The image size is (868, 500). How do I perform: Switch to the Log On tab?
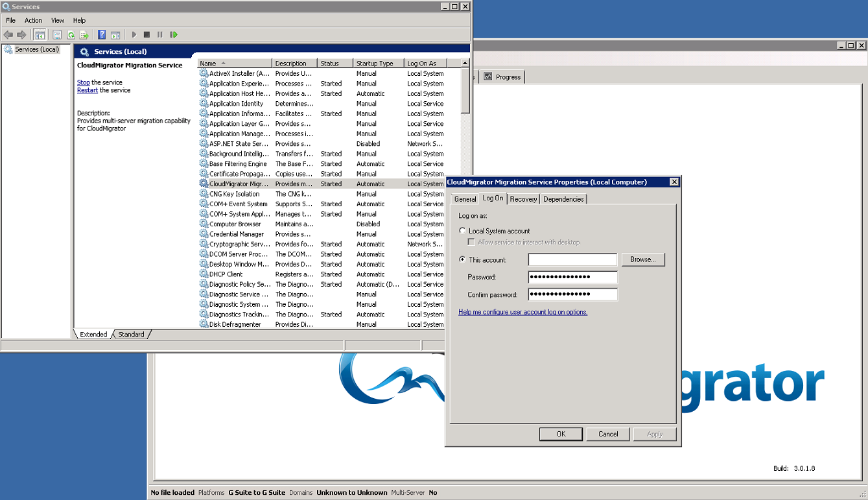pos(493,198)
